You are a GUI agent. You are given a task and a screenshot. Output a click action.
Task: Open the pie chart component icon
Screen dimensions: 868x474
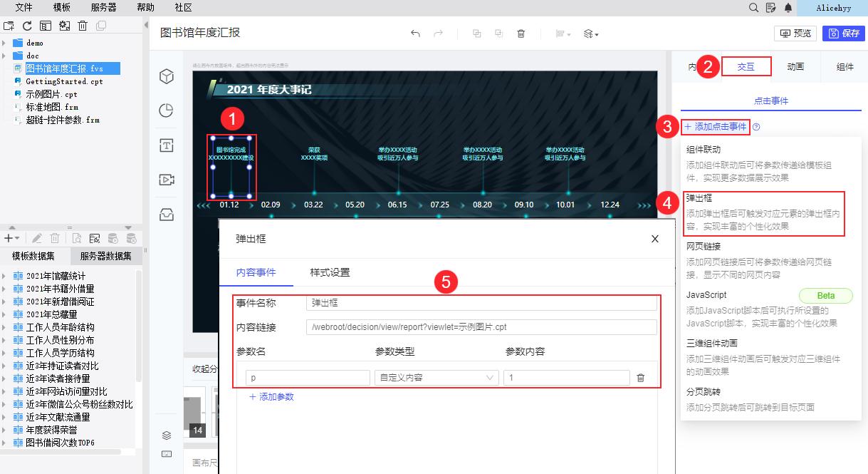(166, 110)
